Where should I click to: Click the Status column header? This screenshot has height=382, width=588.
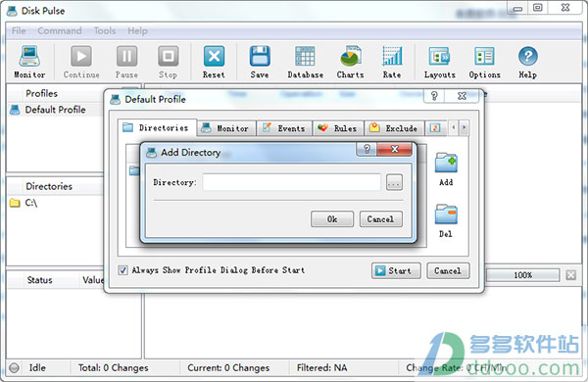pos(39,280)
